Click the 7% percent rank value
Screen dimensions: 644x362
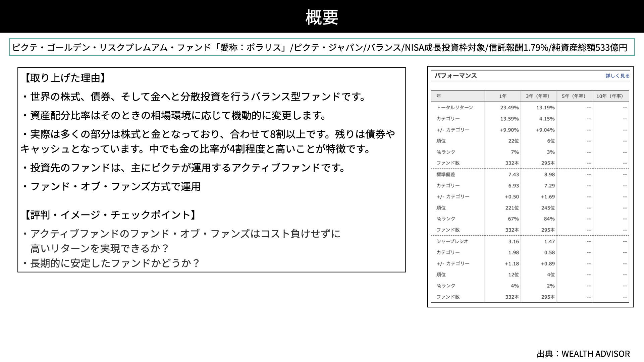(x=515, y=152)
